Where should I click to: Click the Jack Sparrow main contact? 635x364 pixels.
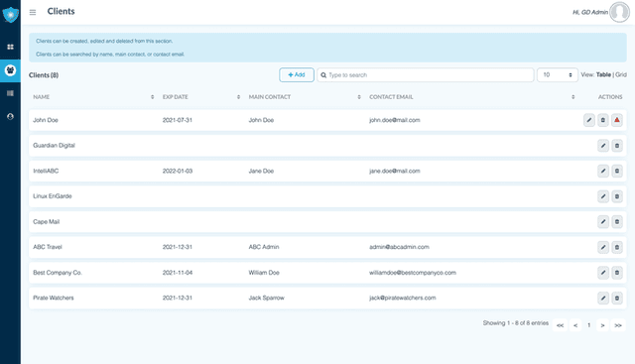click(267, 298)
